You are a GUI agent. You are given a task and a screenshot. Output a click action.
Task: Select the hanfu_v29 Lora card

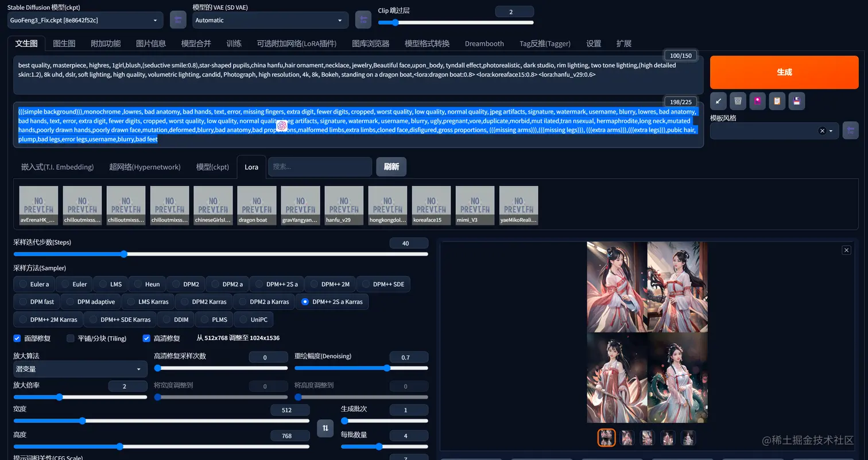(344, 205)
